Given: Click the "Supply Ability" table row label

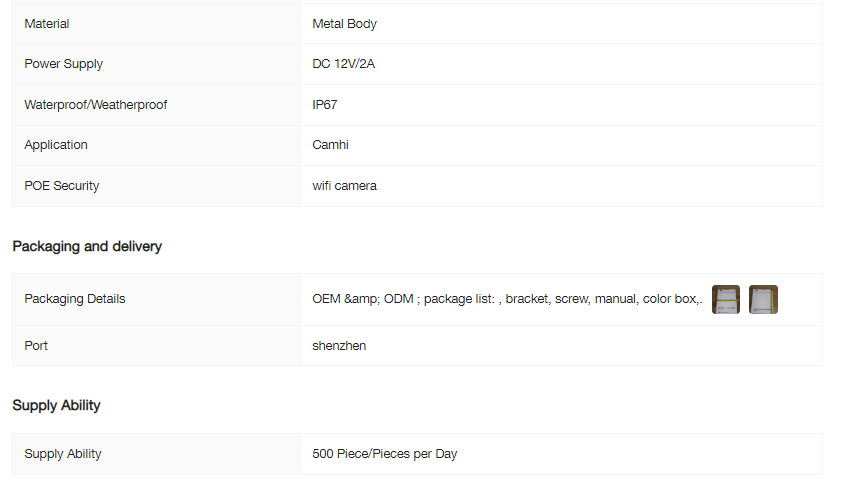Looking at the screenshot, I should (63, 454).
